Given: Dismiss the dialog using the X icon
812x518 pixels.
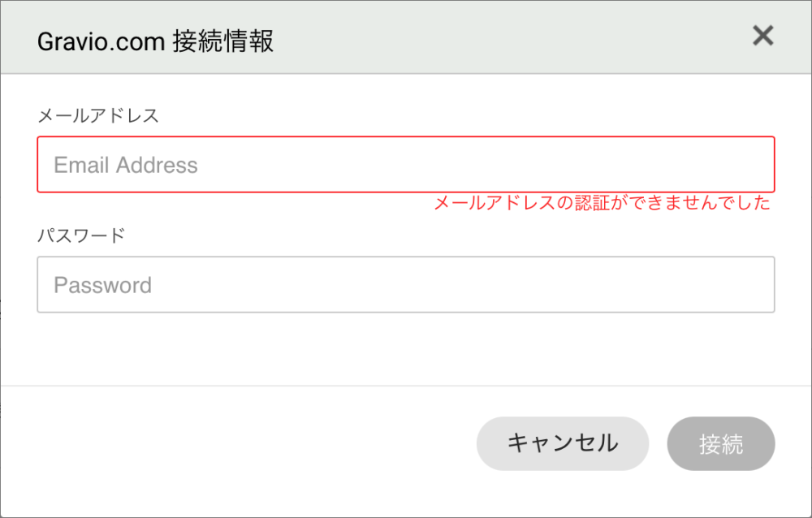Looking at the screenshot, I should pos(762,36).
